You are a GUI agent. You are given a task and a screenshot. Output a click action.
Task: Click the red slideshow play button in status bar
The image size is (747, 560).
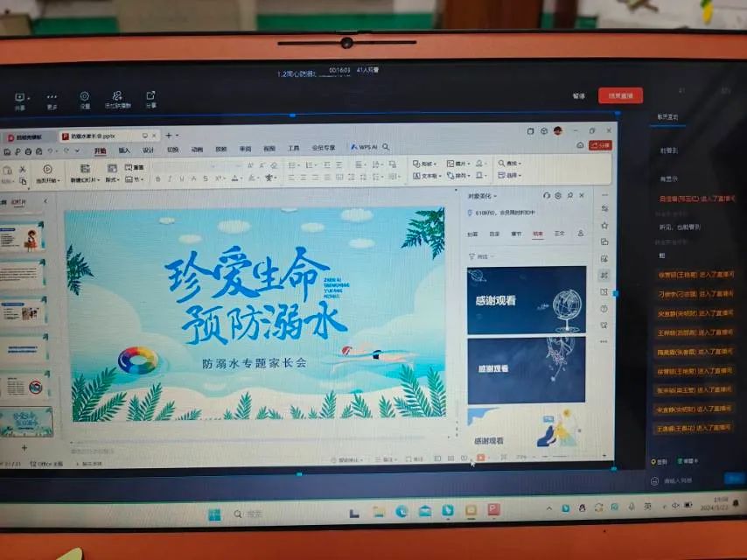click(481, 458)
